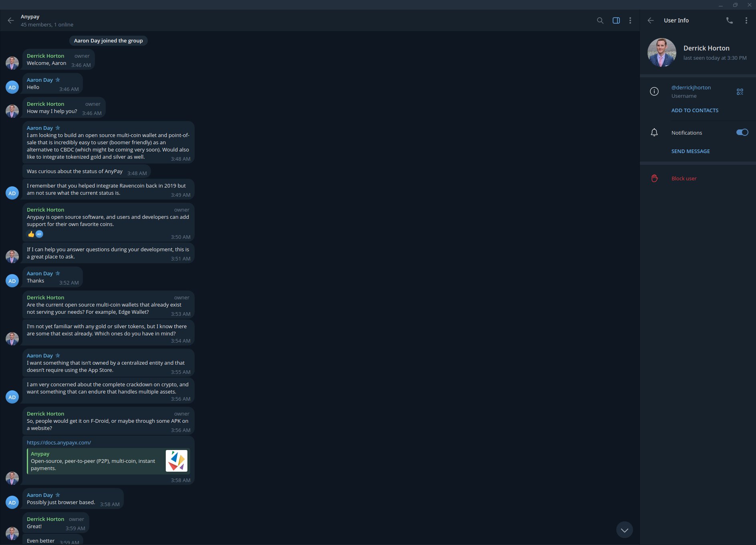Toggle the right info side panel
The image size is (756, 545).
(616, 20)
